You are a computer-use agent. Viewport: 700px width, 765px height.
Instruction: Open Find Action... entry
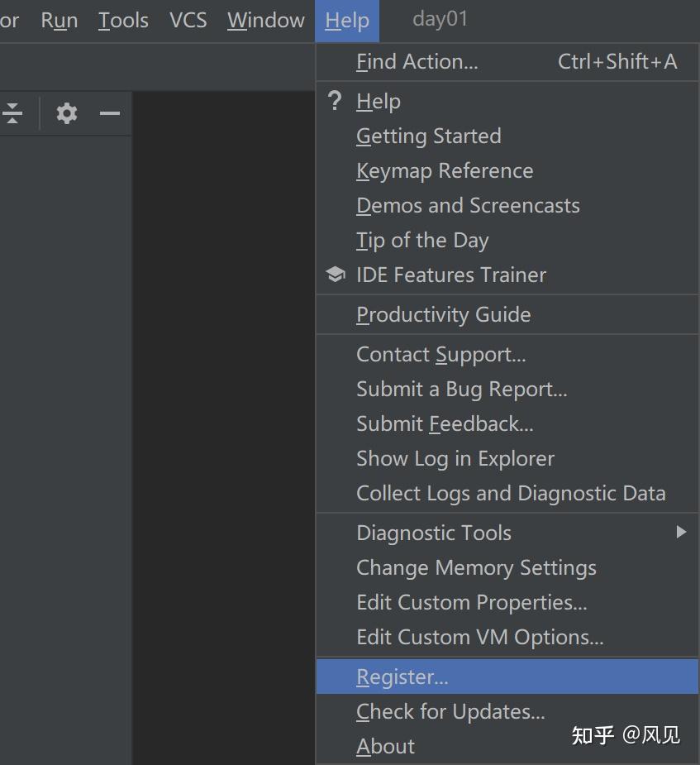tap(417, 61)
